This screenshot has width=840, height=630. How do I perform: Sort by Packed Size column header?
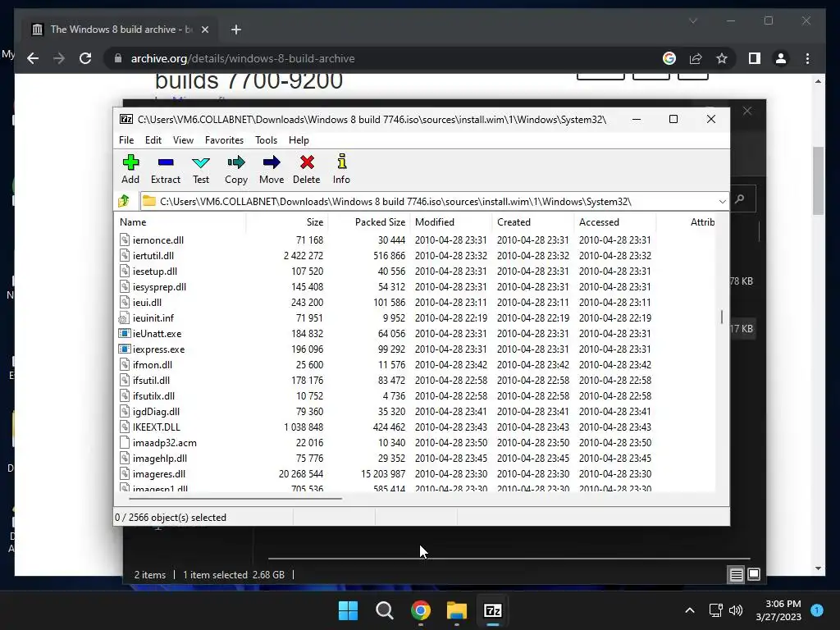pos(369,221)
